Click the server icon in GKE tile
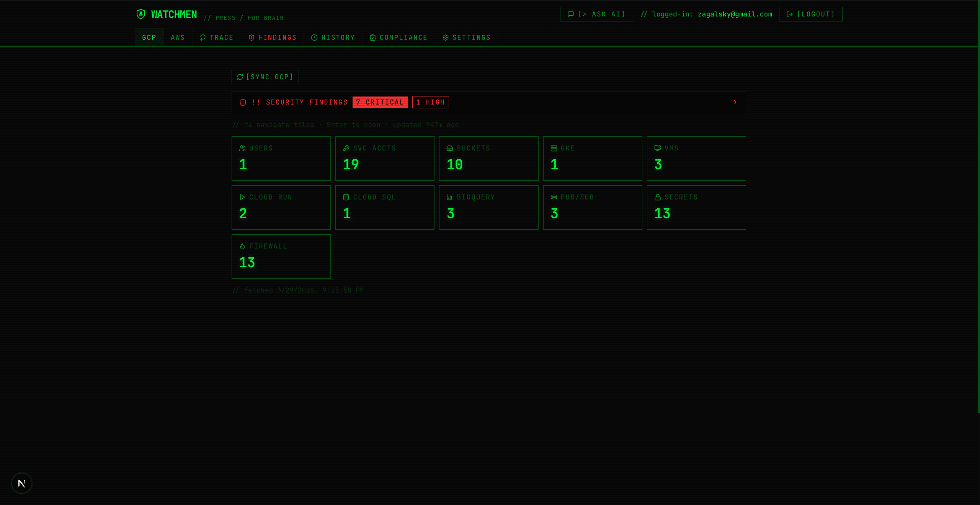The height and width of the screenshot is (505, 980). point(554,148)
